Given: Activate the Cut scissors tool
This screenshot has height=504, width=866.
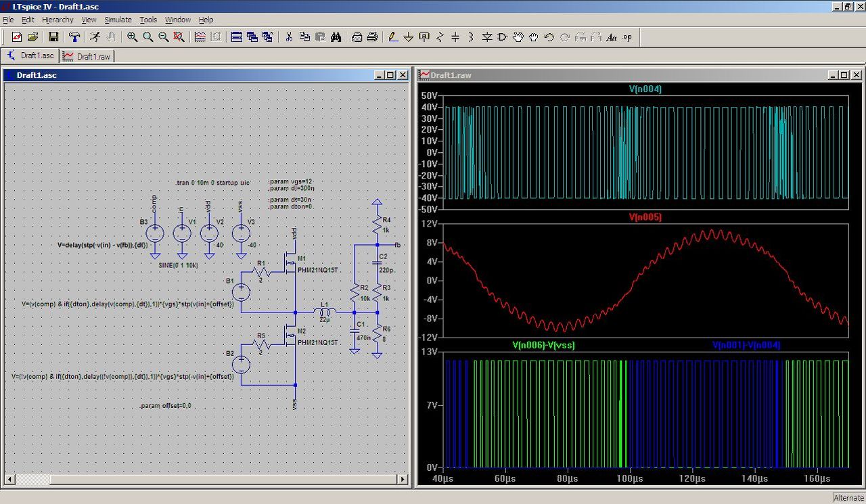Looking at the screenshot, I should click(289, 37).
